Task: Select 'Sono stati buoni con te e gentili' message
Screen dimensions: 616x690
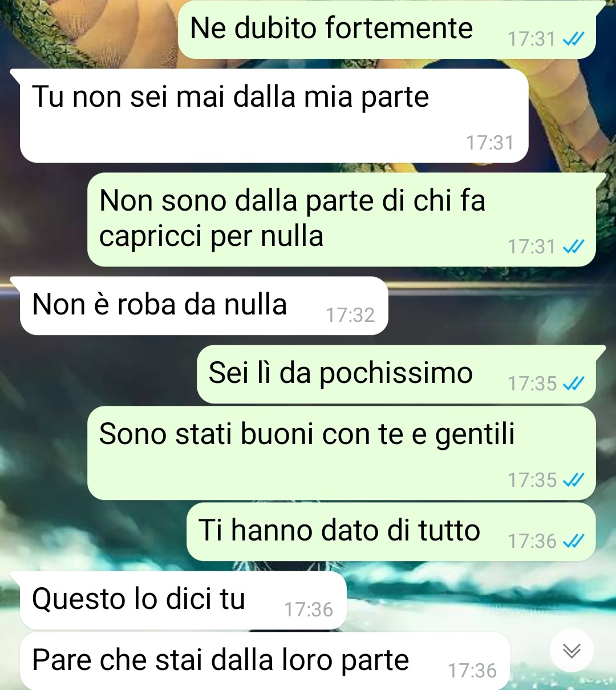Action: tap(341, 453)
